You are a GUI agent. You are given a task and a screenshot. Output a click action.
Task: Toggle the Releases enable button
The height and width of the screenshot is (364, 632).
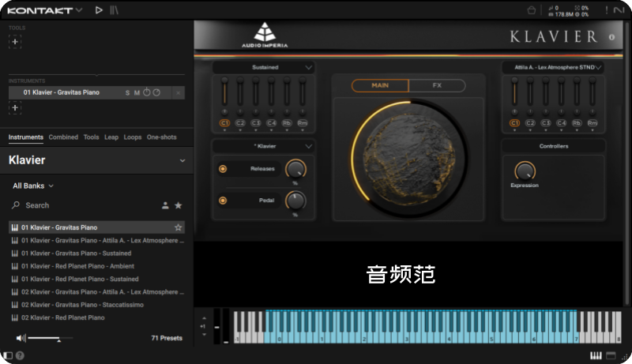(223, 168)
